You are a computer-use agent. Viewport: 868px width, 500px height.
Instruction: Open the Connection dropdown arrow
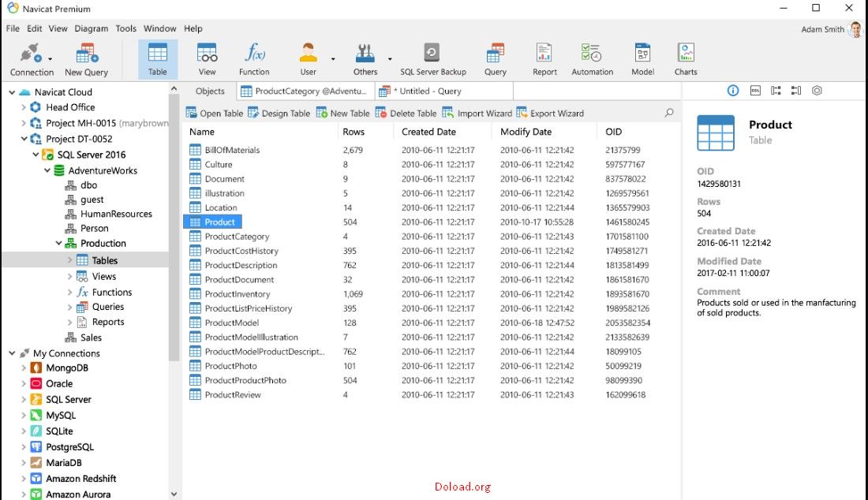[x=51, y=58]
